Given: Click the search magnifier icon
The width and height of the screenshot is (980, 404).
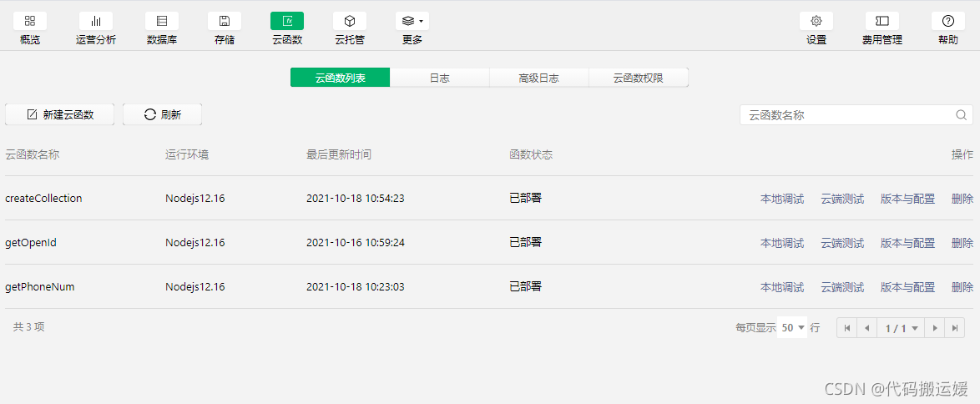Looking at the screenshot, I should point(962,115).
